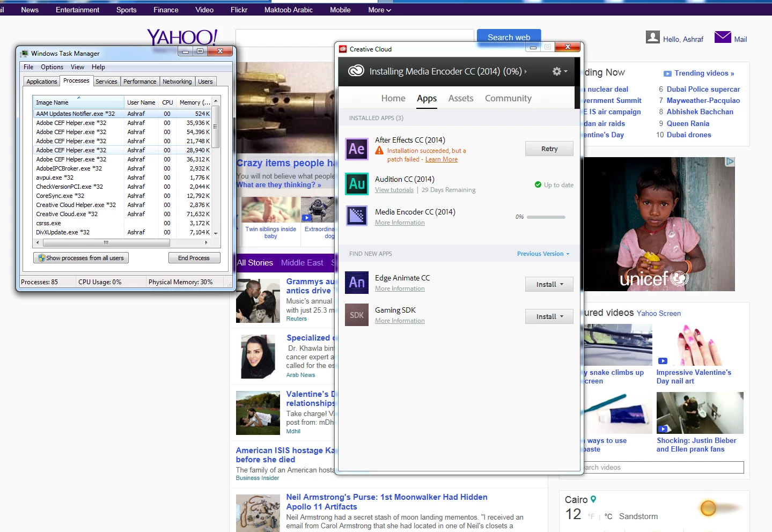772x532 pixels.
Task: Click Show processes from all users
Action: tap(81, 258)
